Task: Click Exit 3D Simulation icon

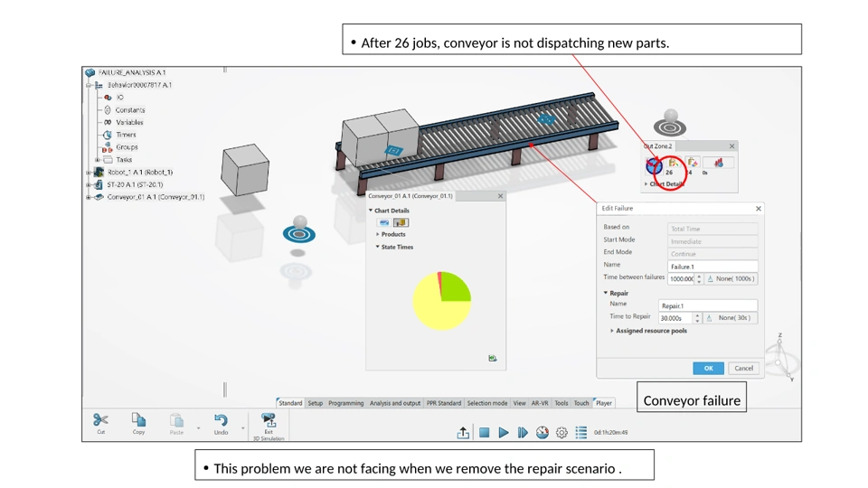Action: [x=269, y=420]
